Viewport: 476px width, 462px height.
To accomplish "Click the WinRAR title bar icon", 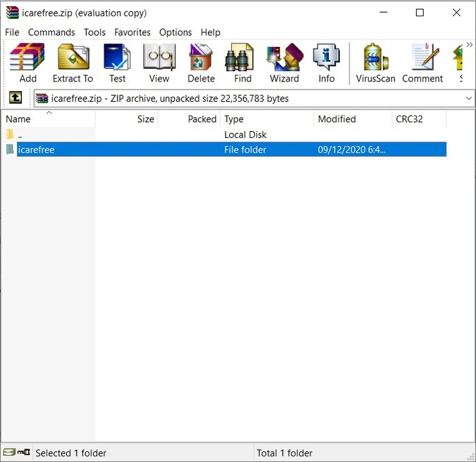I will pos(12,13).
